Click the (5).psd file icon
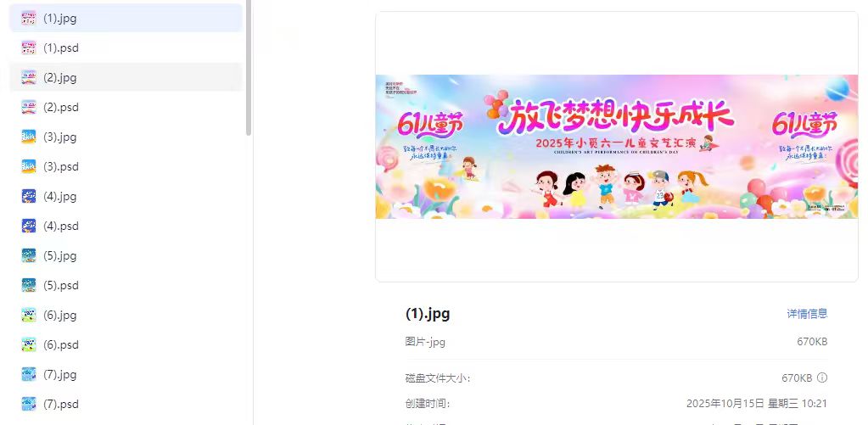The width and height of the screenshot is (868, 425). [29, 286]
